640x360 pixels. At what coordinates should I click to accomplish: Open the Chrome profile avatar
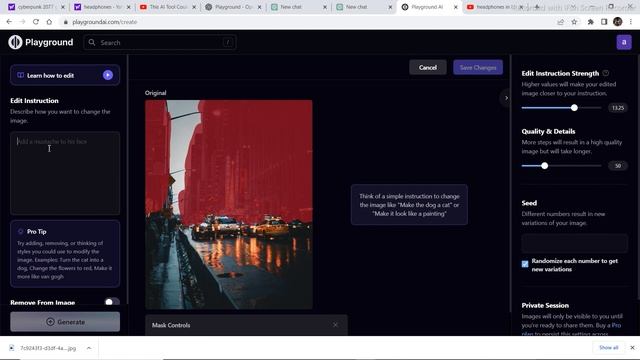[x=618, y=22]
